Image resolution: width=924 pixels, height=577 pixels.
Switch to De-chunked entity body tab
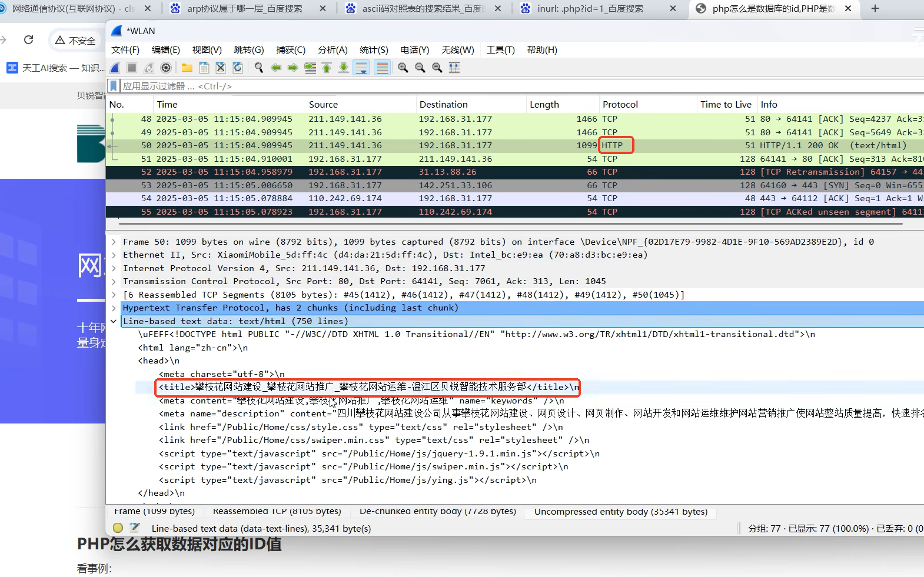click(437, 511)
